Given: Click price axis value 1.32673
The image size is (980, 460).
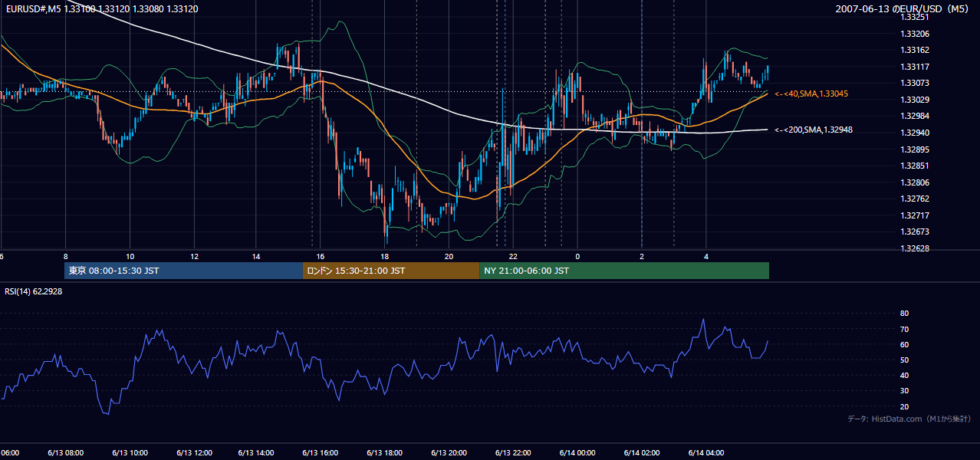Looking at the screenshot, I should coord(915,232).
